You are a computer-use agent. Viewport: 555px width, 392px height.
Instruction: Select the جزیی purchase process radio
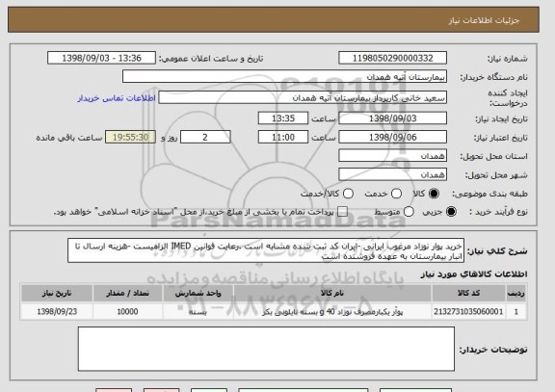tap(451, 212)
